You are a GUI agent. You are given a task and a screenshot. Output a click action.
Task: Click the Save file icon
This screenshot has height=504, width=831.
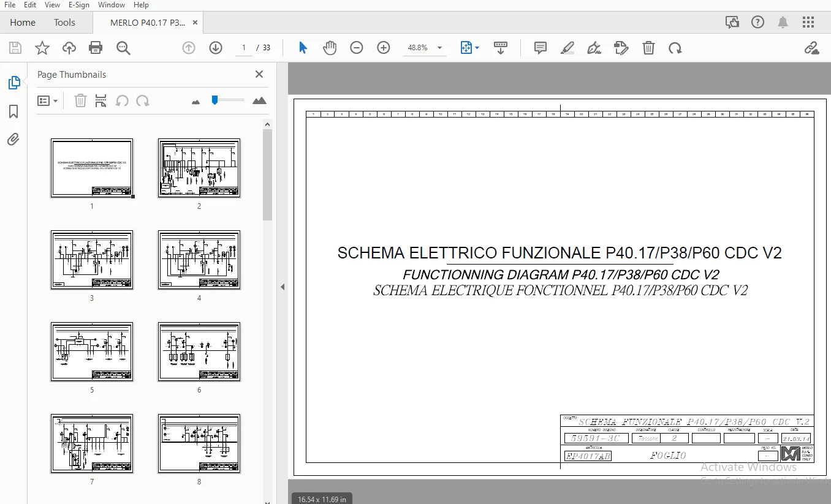click(15, 48)
